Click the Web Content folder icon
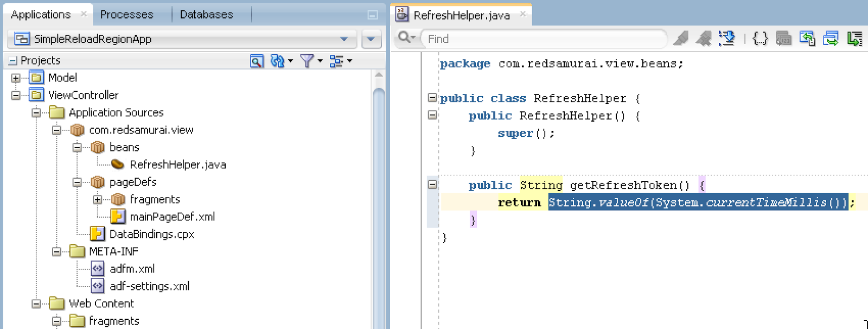The image size is (868, 329). pos(57,303)
